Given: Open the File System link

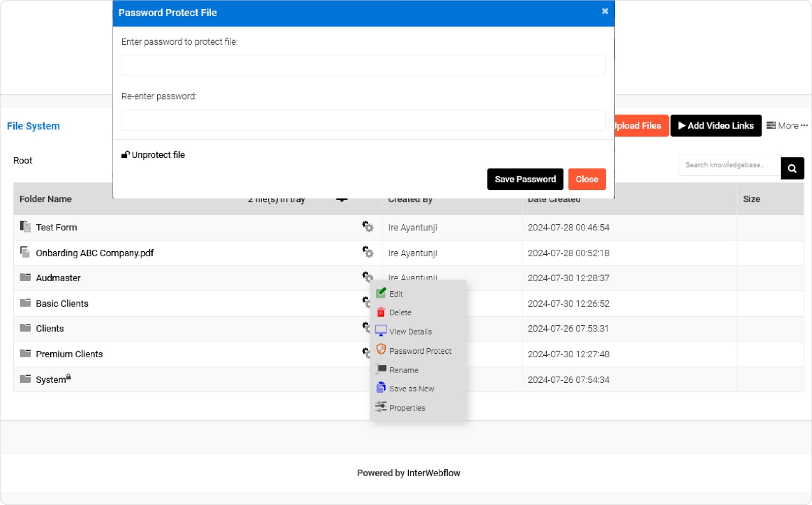Looking at the screenshot, I should coord(32,126).
